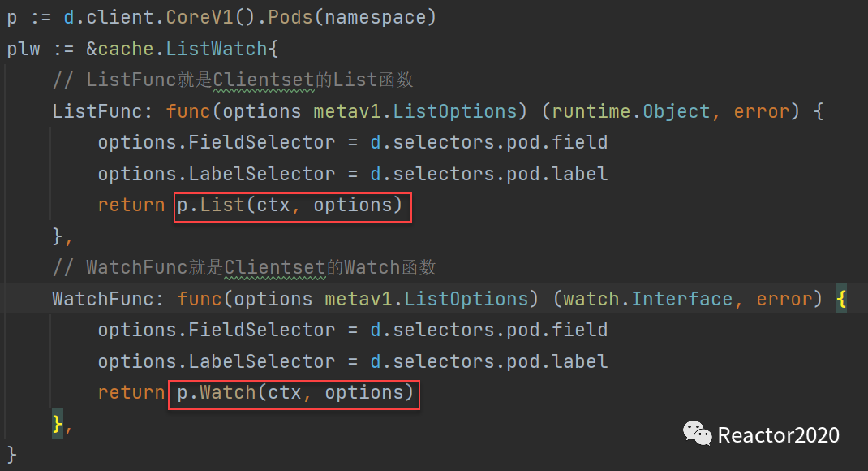868x471 pixels.
Task: Click the WeChat logo icon in watermark
Action: (x=697, y=434)
